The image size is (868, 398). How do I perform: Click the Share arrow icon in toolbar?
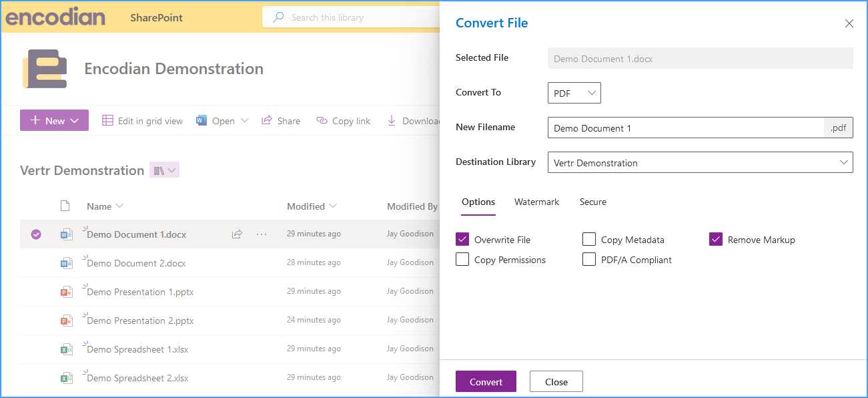[267, 120]
